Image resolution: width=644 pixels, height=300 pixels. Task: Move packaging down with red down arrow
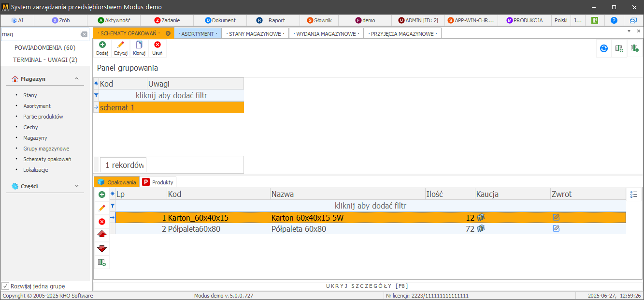(102, 249)
